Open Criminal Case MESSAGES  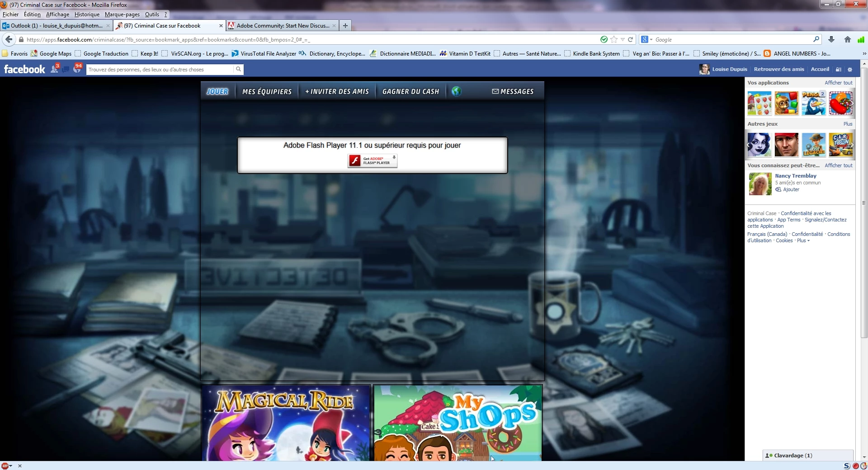click(513, 91)
